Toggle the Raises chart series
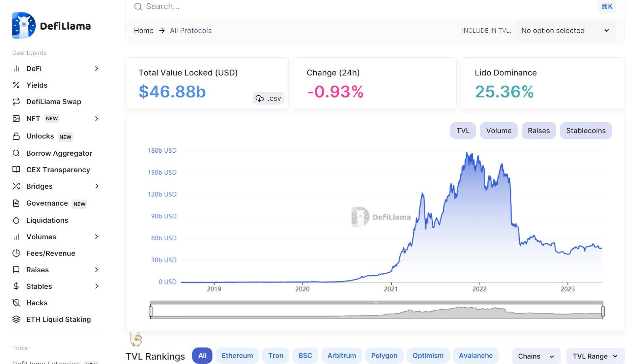 539,131
